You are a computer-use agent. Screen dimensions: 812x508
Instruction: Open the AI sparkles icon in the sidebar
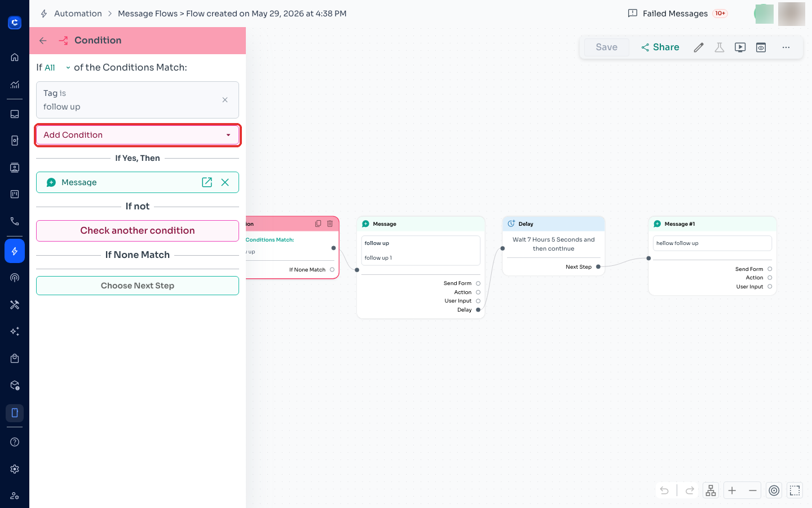click(x=15, y=331)
